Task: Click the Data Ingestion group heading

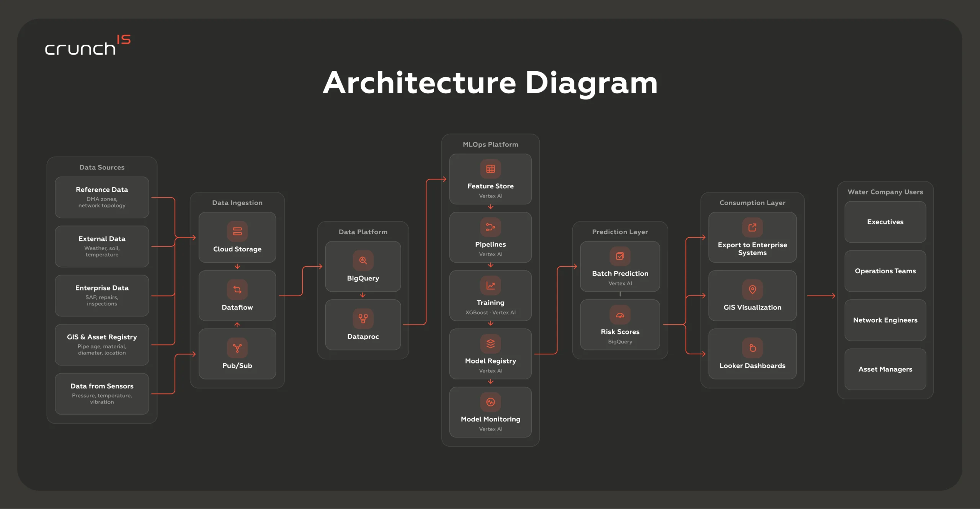Action: [x=237, y=203]
